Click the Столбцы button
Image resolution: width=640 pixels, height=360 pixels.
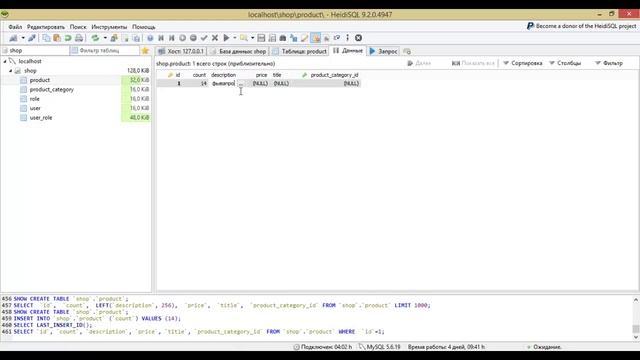(x=565, y=63)
